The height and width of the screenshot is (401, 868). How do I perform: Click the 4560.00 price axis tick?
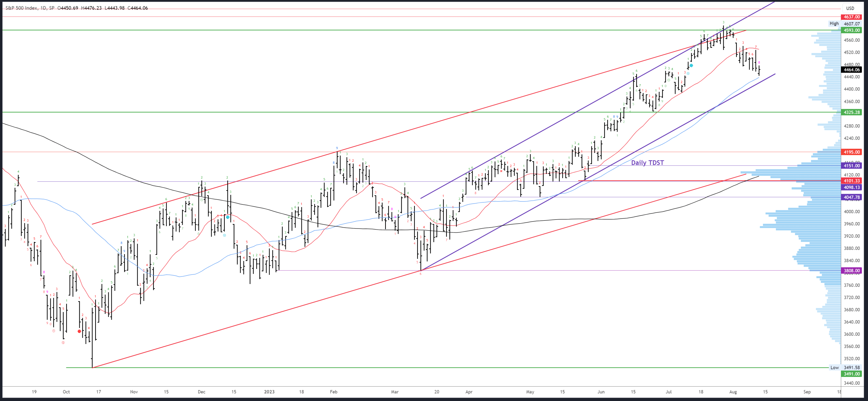[851, 40]
